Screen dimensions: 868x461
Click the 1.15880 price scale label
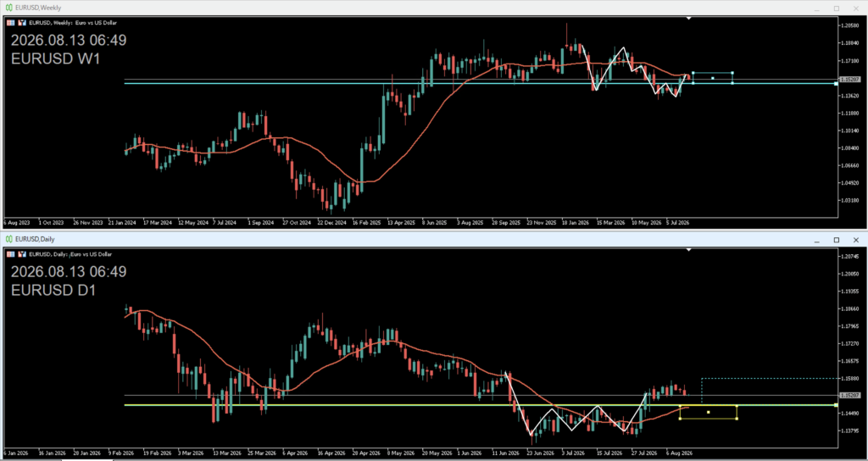coord(849,379)
